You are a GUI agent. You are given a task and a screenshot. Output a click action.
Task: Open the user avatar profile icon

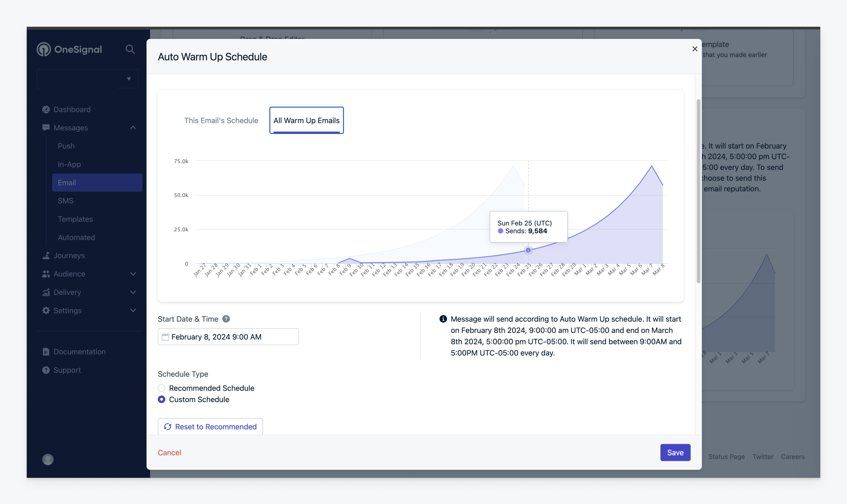(x=48, y=459)
